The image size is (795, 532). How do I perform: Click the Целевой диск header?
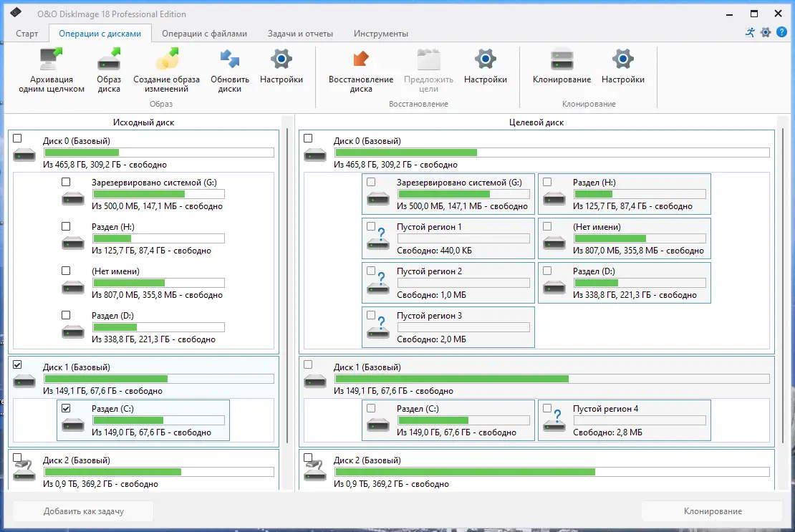tap(536, 122)
